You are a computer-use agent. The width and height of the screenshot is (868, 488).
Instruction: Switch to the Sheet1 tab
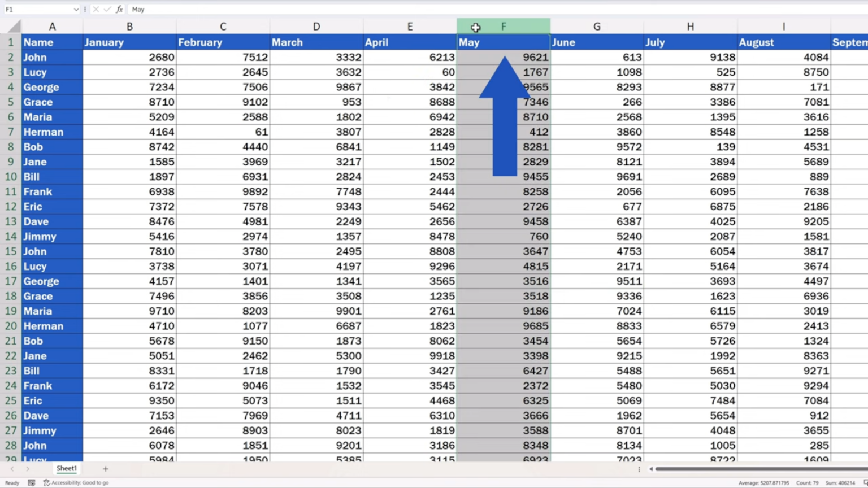(x=66, y=469)
